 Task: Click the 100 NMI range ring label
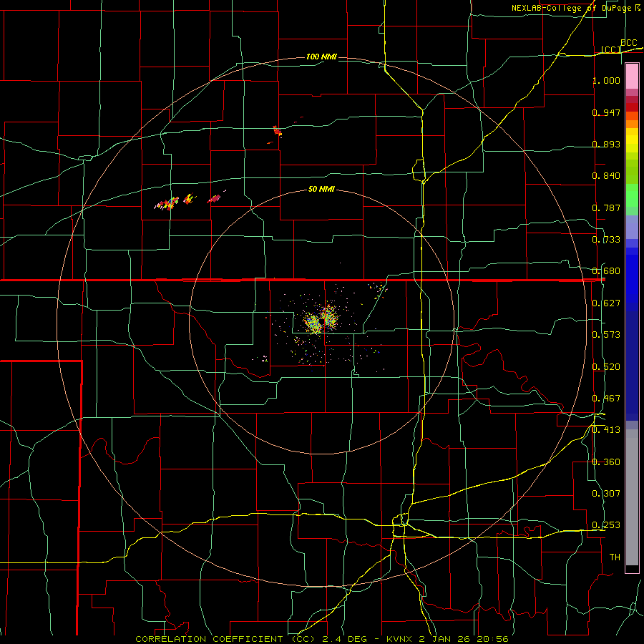click(x=321, y=57)
